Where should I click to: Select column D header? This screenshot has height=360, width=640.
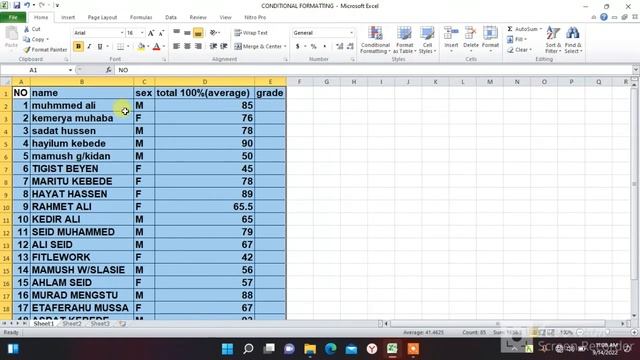pos(204,82)
